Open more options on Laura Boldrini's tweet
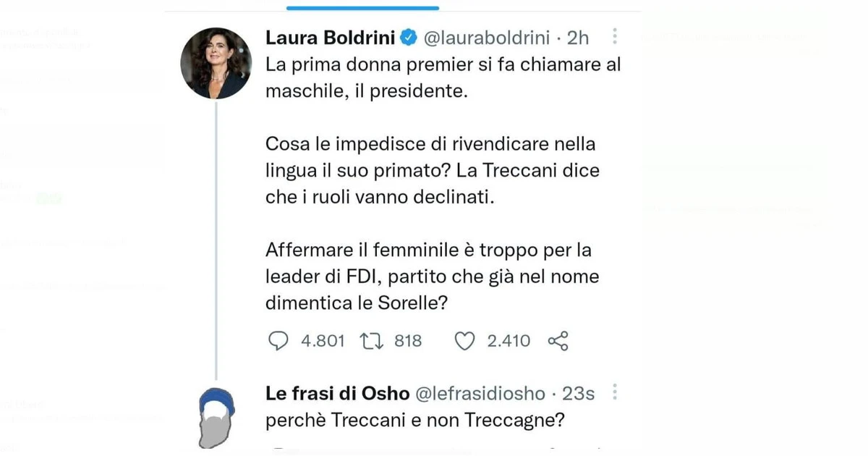 tap(615, 37)
